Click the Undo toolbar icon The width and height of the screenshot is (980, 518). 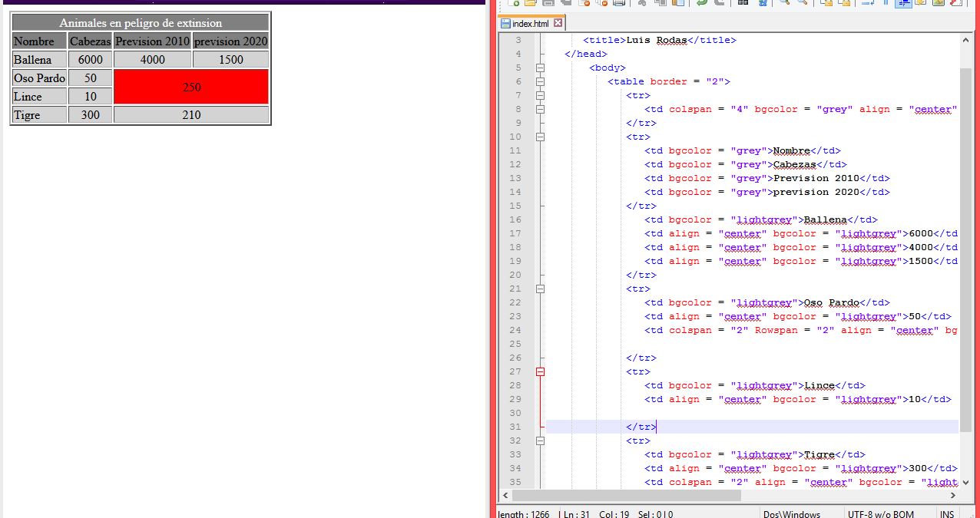702,3
